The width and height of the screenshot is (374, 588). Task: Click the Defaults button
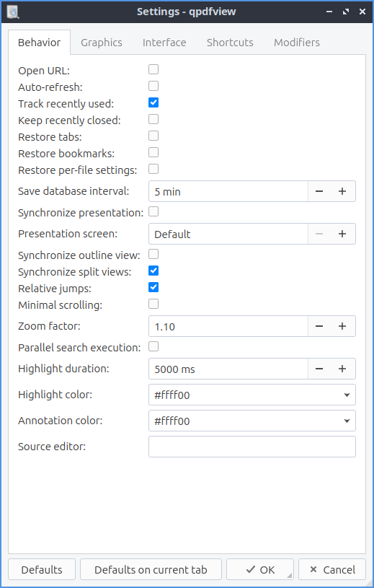pyautogui.click(x=42, y=570)
